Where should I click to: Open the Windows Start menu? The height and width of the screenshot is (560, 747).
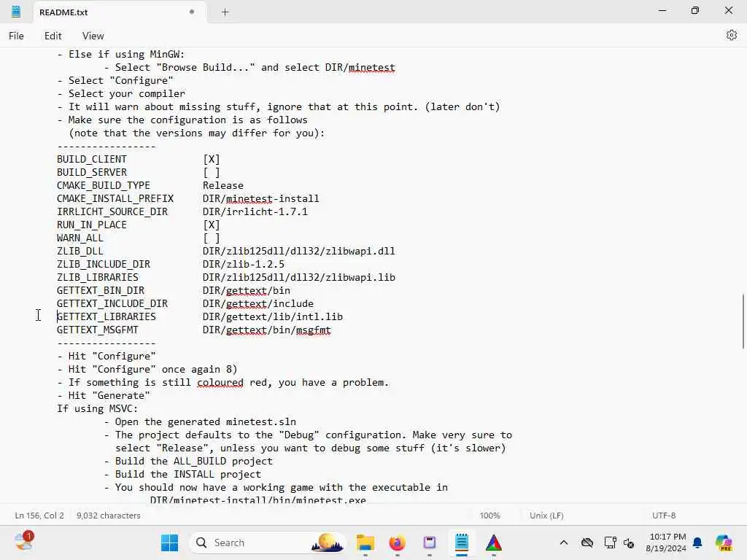coord(169,542)
